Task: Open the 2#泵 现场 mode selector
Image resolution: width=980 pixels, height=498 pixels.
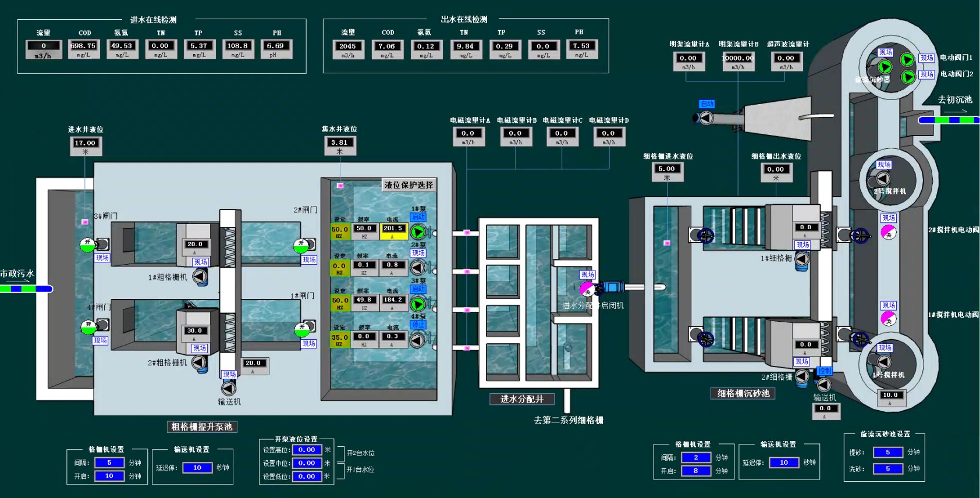Action: [x=418, y=253]
